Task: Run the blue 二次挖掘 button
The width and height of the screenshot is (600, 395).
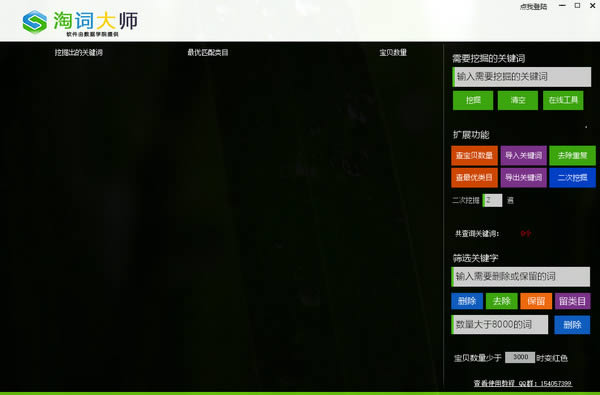Action: [x=572, y=178]
